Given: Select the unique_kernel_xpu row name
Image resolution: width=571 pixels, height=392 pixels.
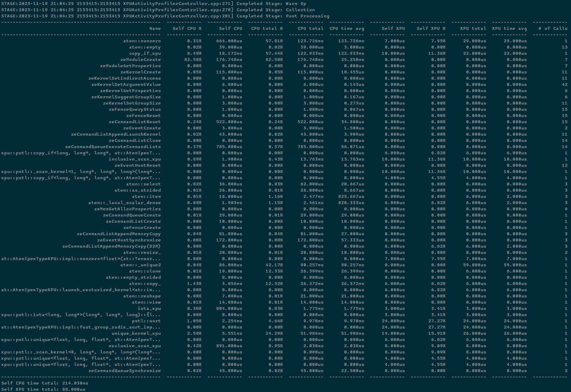Looking at the screenshot, I should coord(136,334).
